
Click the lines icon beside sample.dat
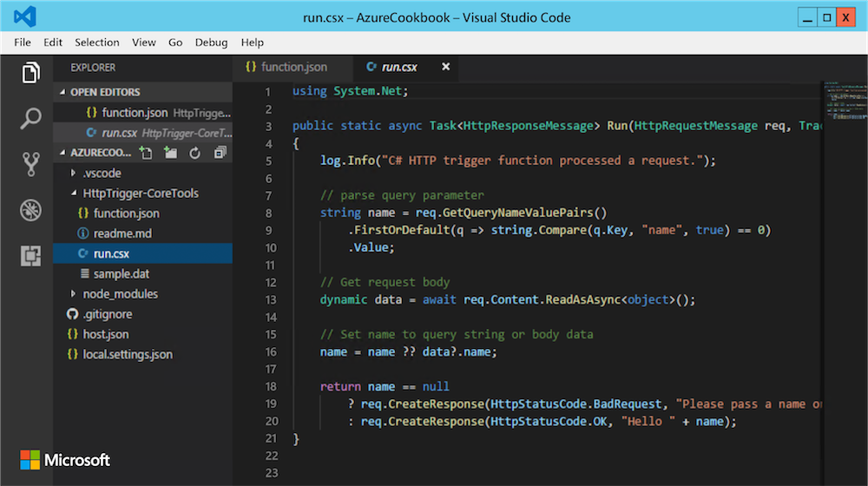point(85,273)
